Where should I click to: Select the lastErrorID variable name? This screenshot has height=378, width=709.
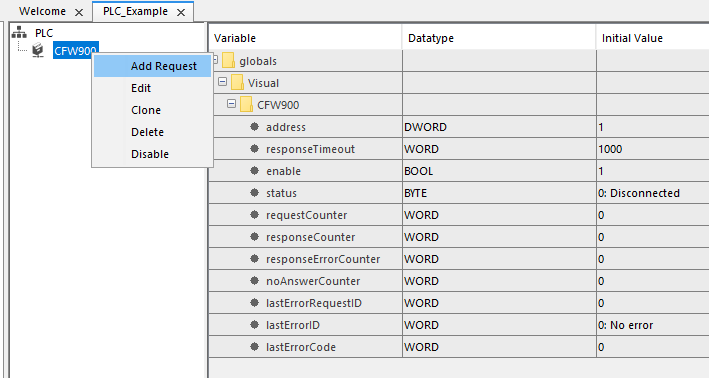pos(293,325)
